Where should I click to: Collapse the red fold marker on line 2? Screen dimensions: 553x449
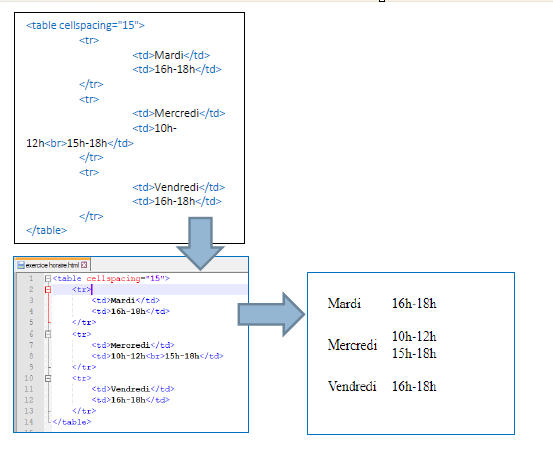pyautogui.click(x=48, y=290)
